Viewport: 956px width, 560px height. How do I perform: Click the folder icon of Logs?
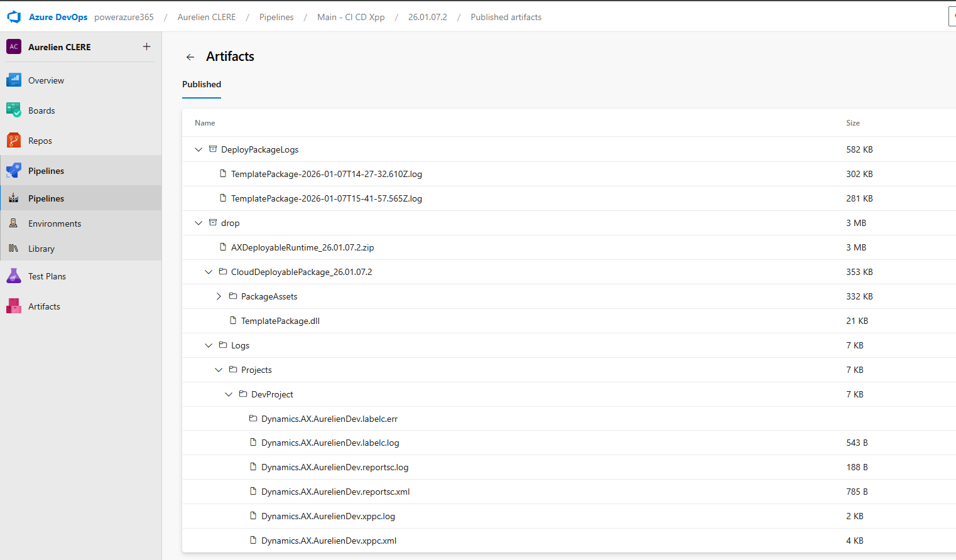(x=223, y=345)
